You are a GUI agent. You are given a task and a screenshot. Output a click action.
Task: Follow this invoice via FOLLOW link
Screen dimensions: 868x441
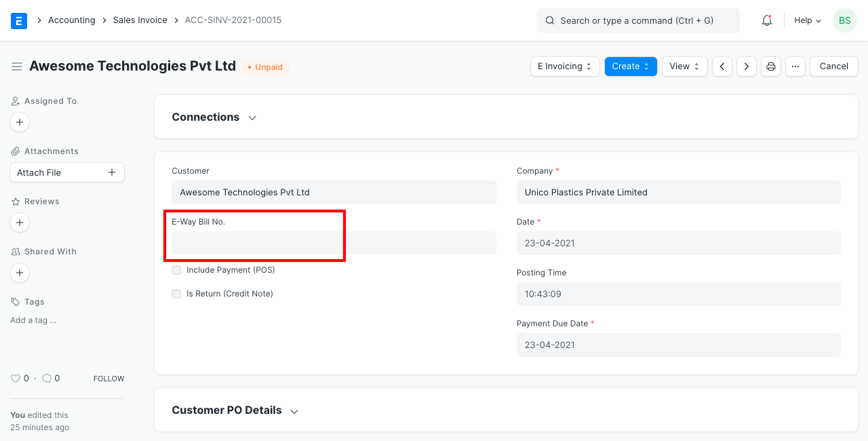click(108, 378)
